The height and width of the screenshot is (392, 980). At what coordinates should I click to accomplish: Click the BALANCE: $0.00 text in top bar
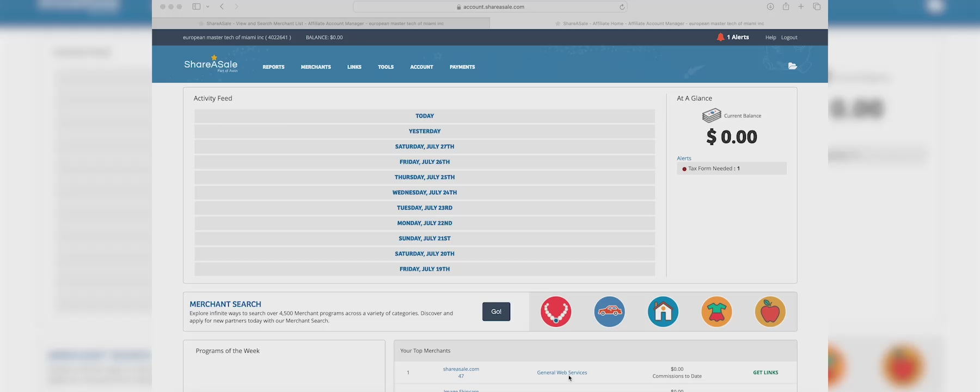(x=324, y=38)
